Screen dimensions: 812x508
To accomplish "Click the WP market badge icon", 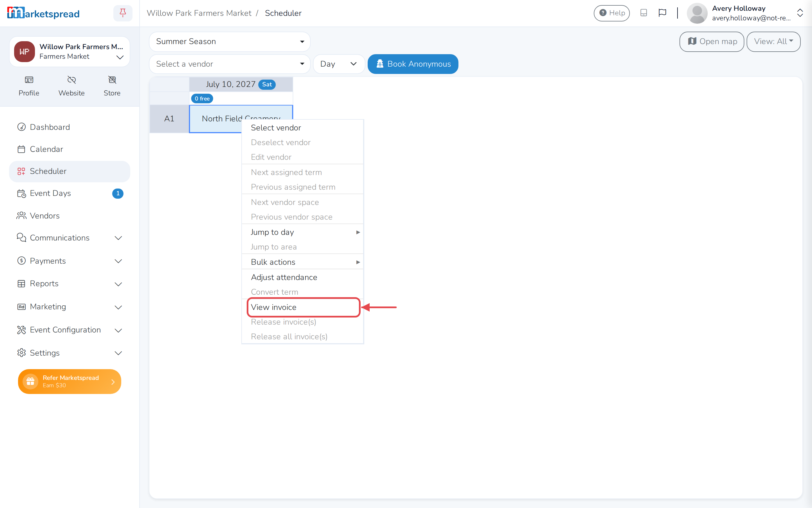I will coord(25,52).
